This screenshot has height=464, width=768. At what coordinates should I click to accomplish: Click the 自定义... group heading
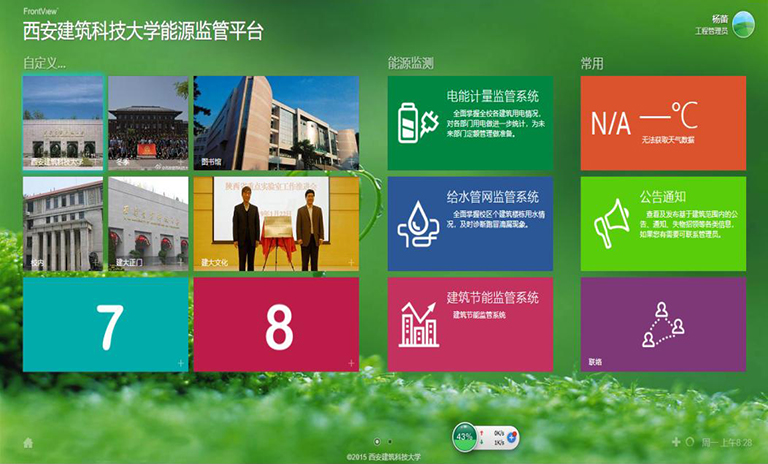click(x=45, y=63)
